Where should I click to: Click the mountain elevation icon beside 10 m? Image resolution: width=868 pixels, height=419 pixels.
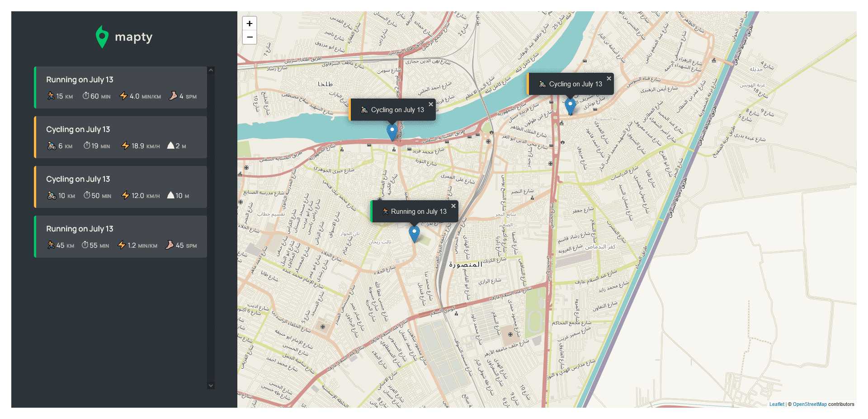170,195
